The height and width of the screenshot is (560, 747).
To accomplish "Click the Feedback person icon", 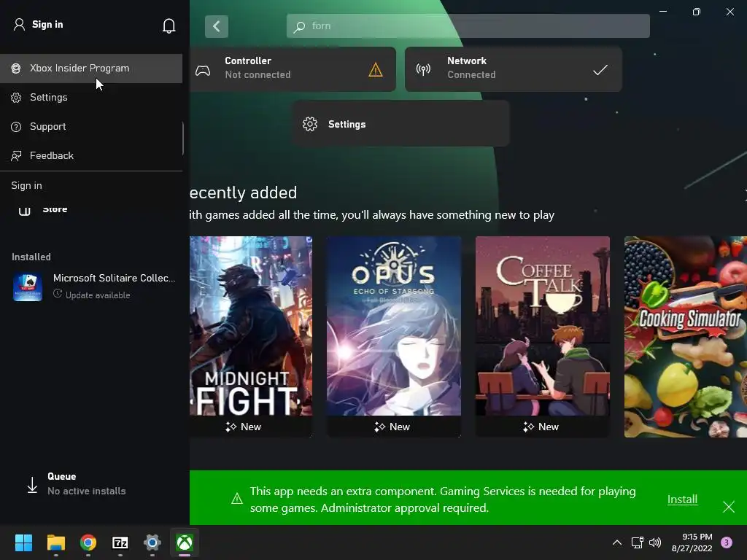I will click(x=16, y=156).
